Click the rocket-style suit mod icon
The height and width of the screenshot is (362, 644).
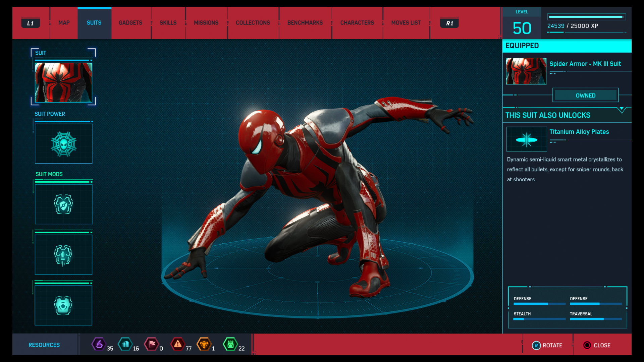(63, 254)
